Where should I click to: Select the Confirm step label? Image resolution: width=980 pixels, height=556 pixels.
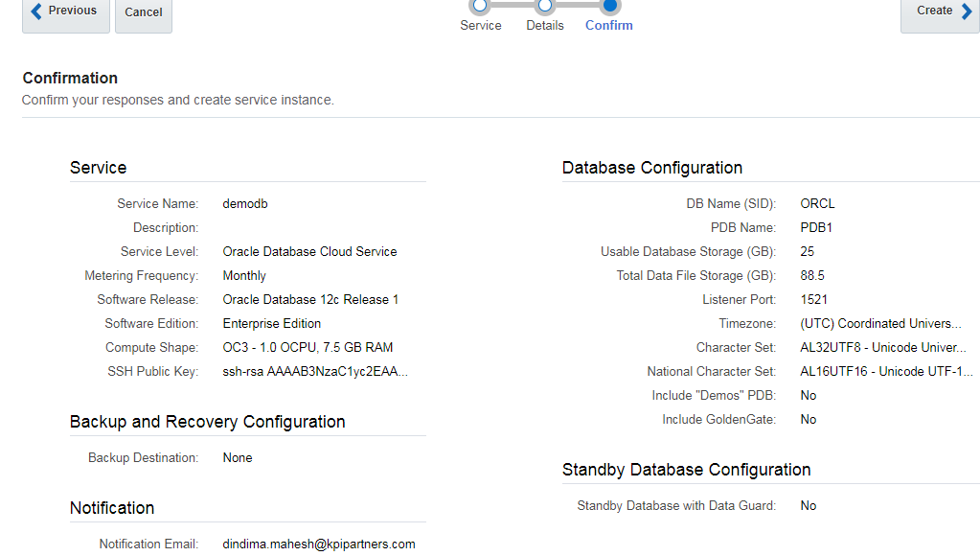click(x=609, y=26)
